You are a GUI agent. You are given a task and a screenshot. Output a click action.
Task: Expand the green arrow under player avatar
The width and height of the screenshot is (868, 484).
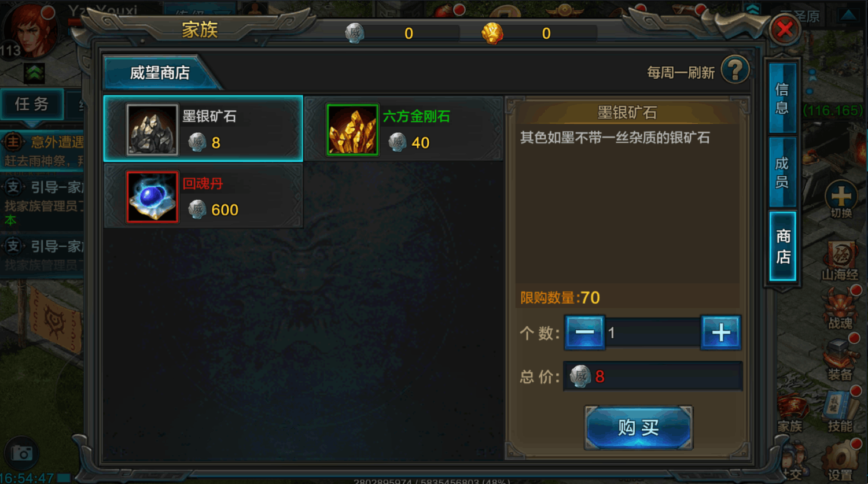coord(34,73)
